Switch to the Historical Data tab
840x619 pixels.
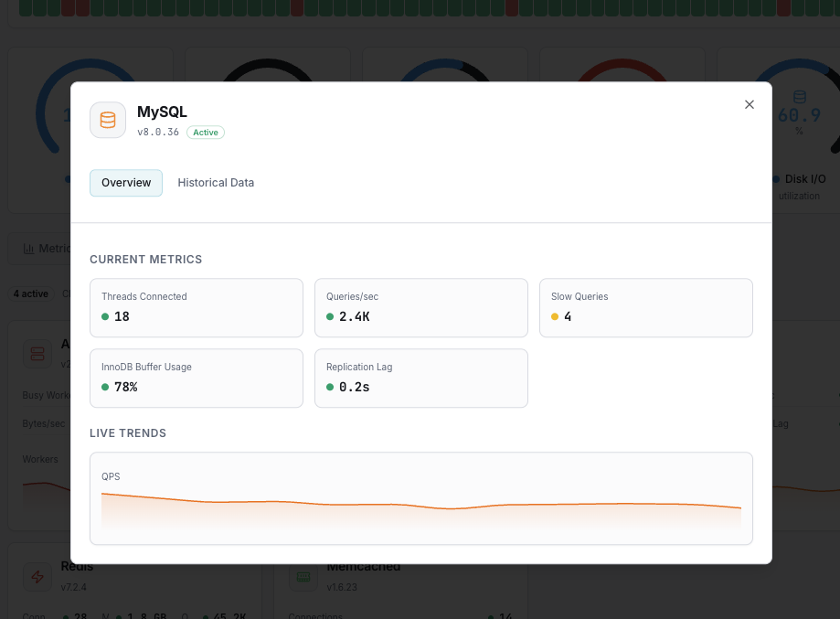pyautogui.click(x=216, y=183)
